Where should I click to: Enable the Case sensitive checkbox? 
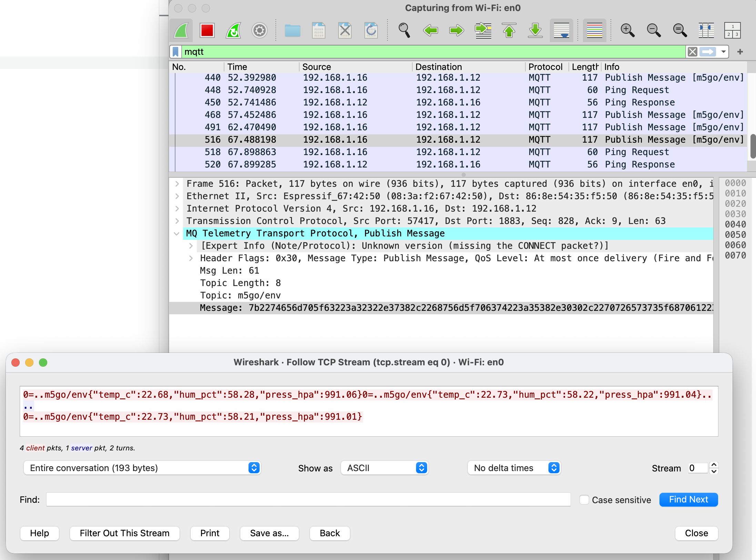(x=584, y=500)
